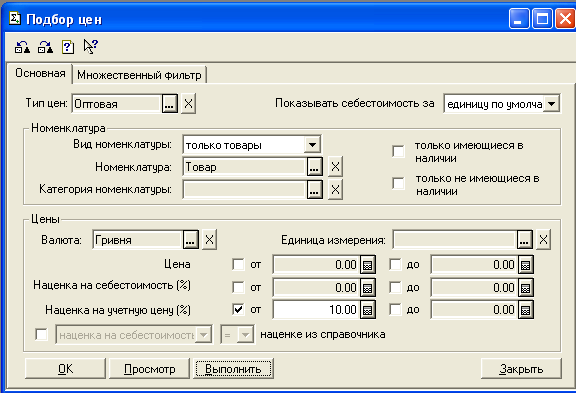Toggle Цена до checkbox
This screenshot has width=576, height=393.
point(395,264)
